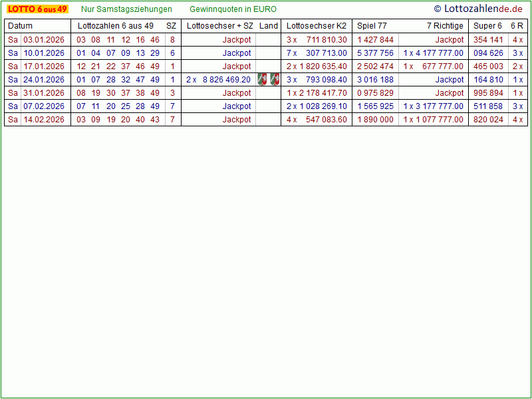Click the Lottosechser + SZ column header
The width and height of the screenshot is (532, 399).
(x=220, y=26)
